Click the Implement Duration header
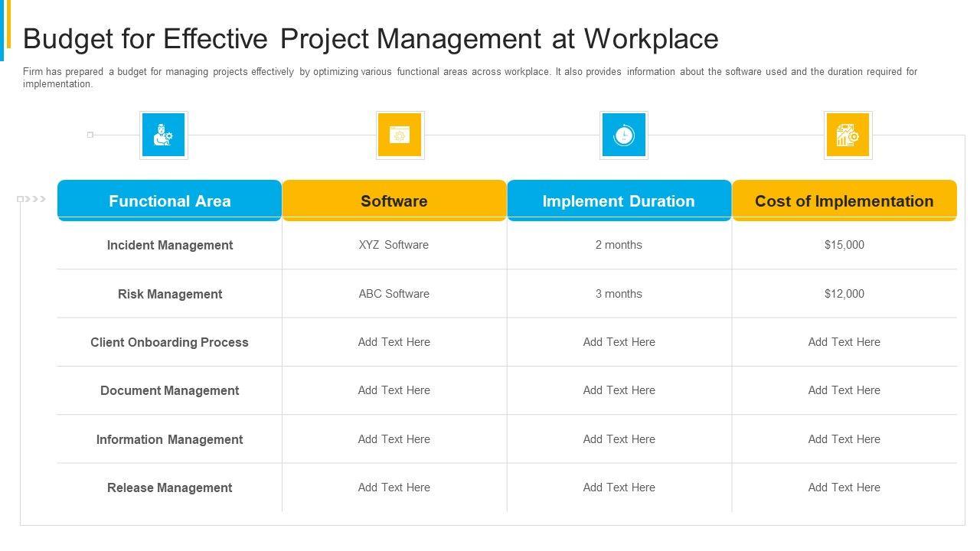This screenshot has width=980, height=551. pyautogui.click(x=619, y=201)
